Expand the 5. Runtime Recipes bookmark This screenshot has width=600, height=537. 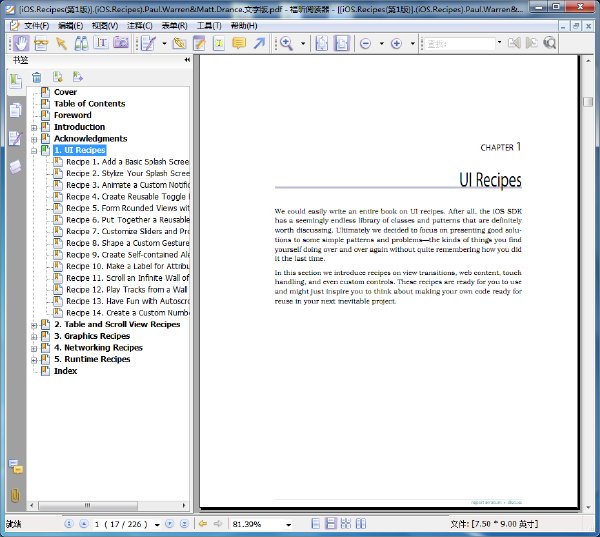click(x=34, y=360)
